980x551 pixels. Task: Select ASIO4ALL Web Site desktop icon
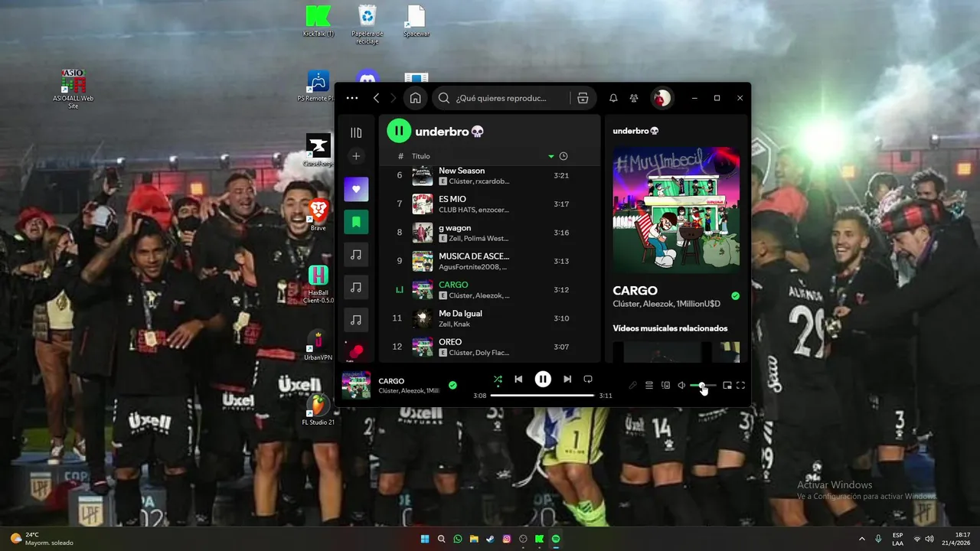73,90
